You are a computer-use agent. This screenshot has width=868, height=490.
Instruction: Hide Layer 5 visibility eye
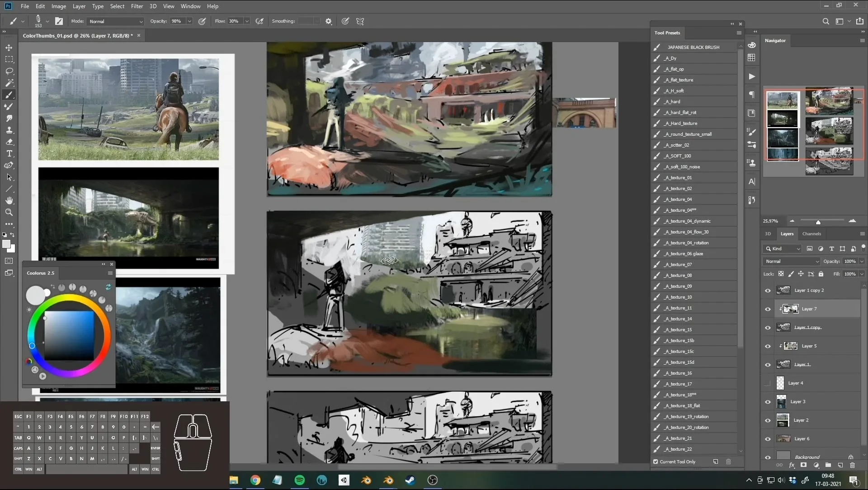(x=768, y=346)
